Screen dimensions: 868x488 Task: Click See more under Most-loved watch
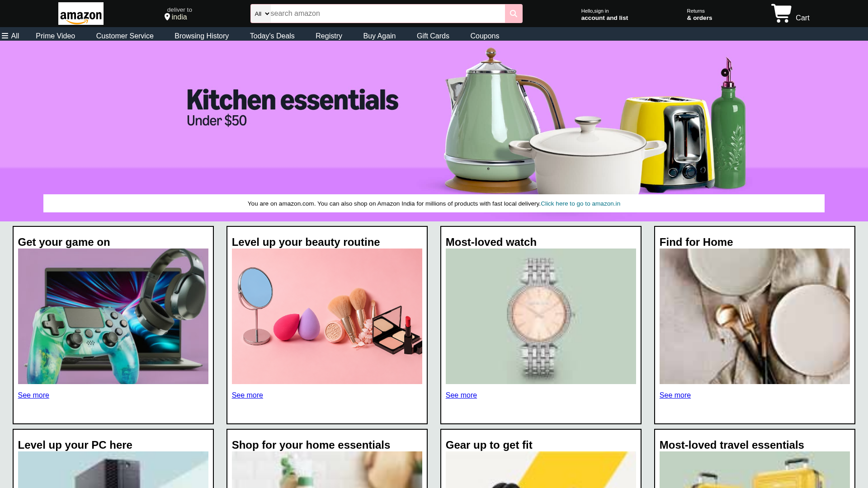pyautogui.click(x=461, y=395)
